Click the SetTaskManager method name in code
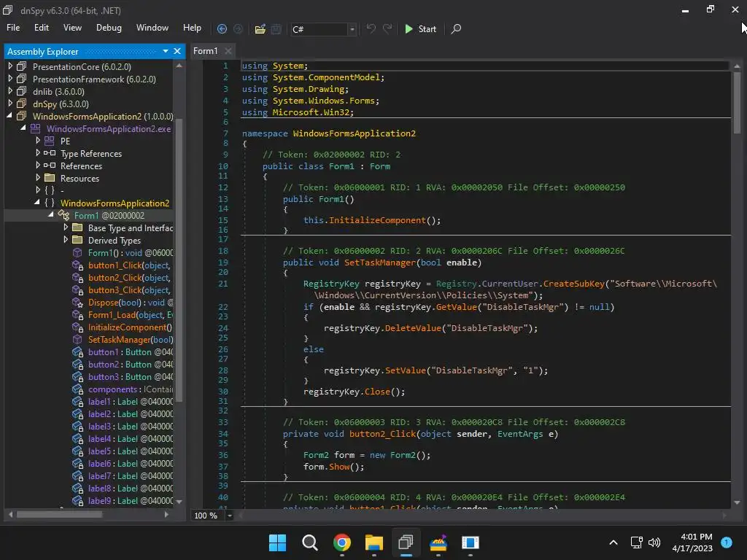The image size is (747, 560). pos(379,262)
